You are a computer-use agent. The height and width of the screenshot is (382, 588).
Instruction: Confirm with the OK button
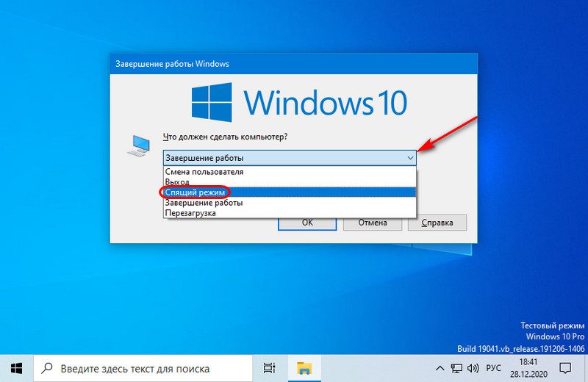(307, 223)
